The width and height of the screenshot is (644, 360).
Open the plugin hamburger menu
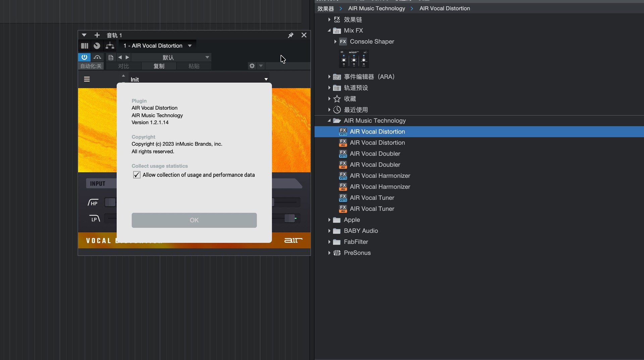point(87,79)
